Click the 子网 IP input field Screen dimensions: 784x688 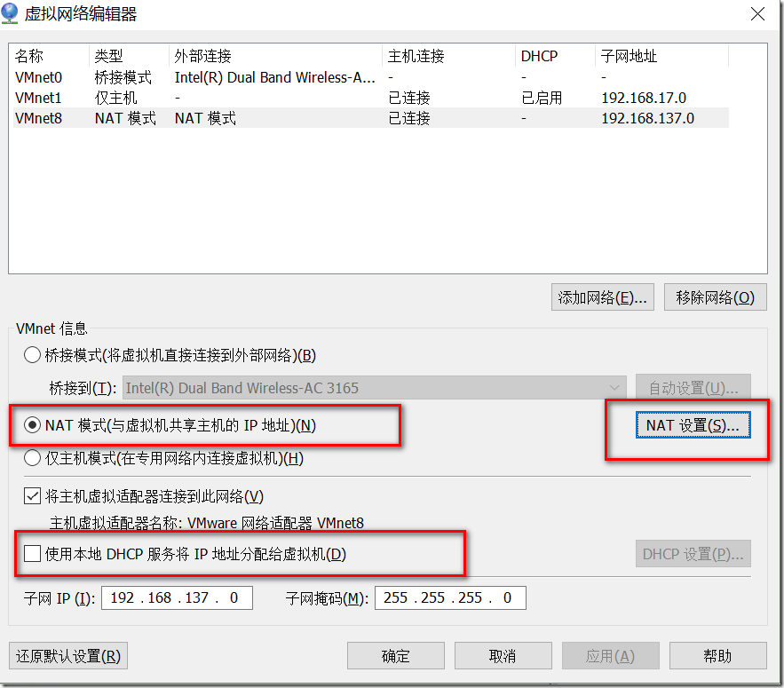[176, 597]
